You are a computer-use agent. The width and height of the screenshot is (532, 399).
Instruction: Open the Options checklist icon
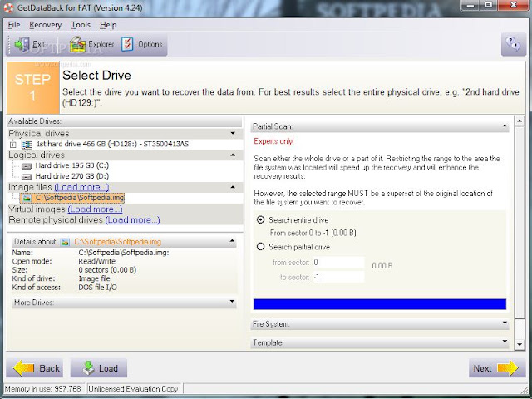tap(127, 44)
